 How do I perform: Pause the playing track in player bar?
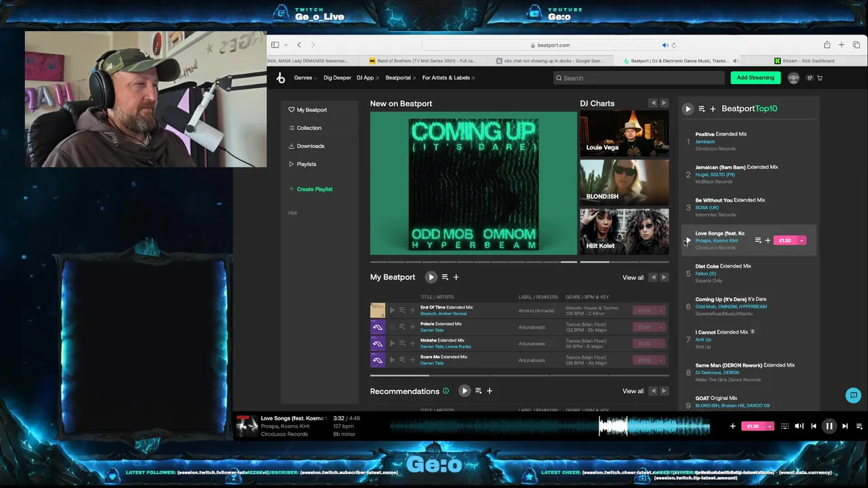click(x=829, y=426)
